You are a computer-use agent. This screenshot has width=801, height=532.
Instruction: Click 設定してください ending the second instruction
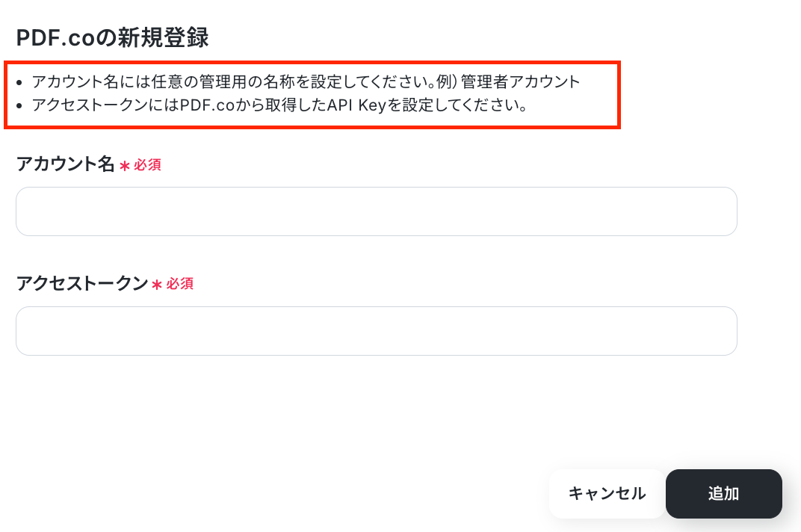463,105
